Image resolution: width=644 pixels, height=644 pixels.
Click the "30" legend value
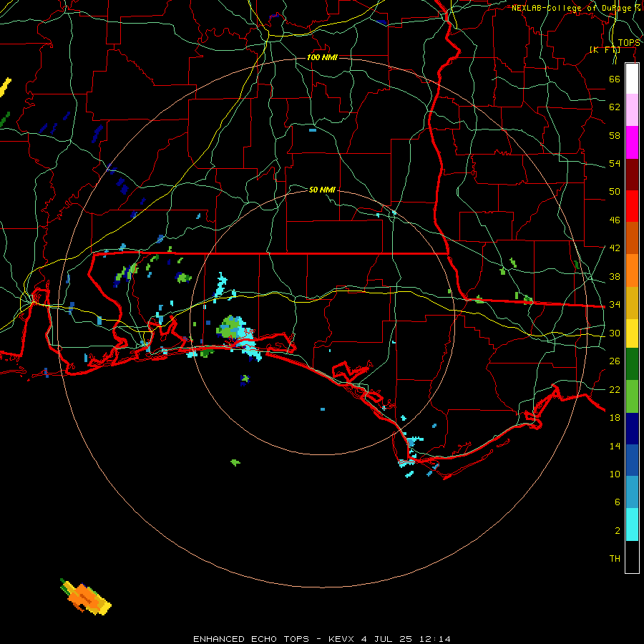click(615, 333)
